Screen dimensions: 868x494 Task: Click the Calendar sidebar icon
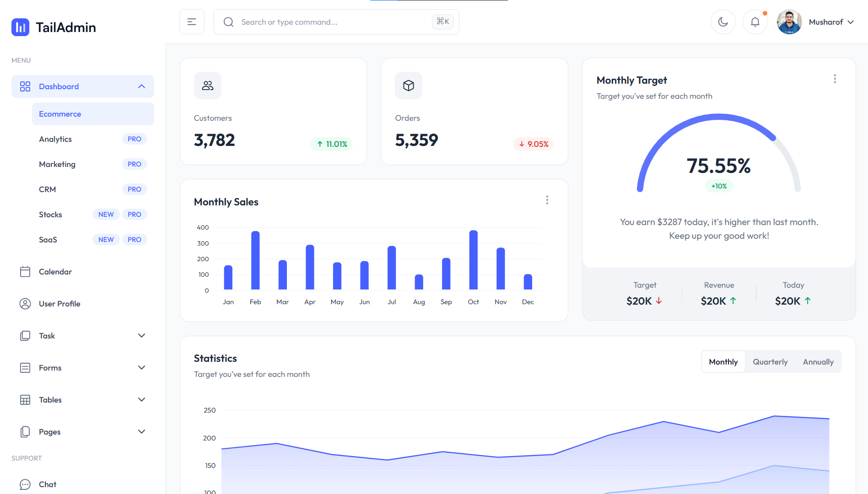point(25,272)
